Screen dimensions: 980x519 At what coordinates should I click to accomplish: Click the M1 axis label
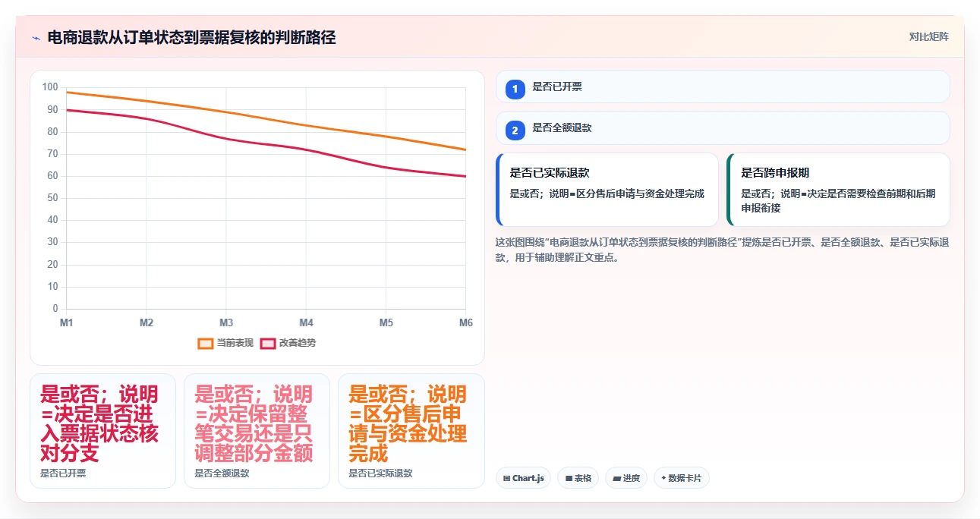pos(67,322)
